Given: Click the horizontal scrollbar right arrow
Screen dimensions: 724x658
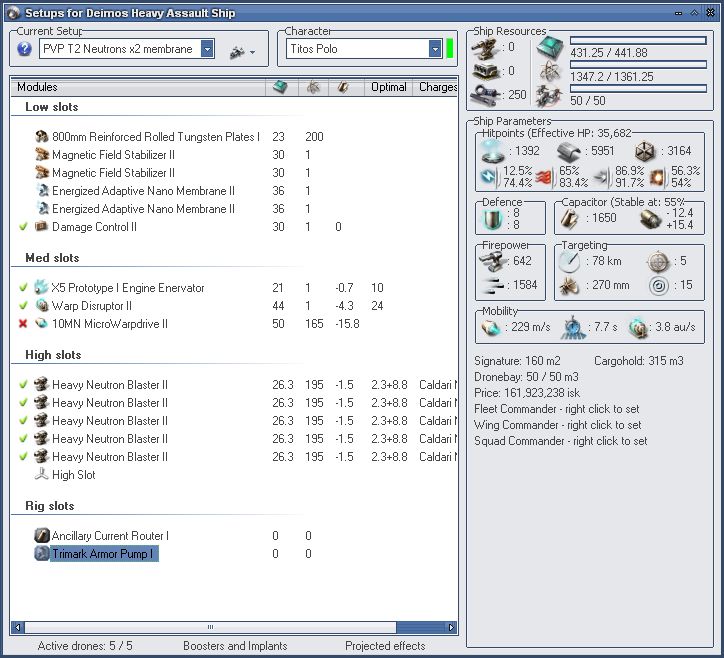Looking at the screenshot, I should point(451,627).
